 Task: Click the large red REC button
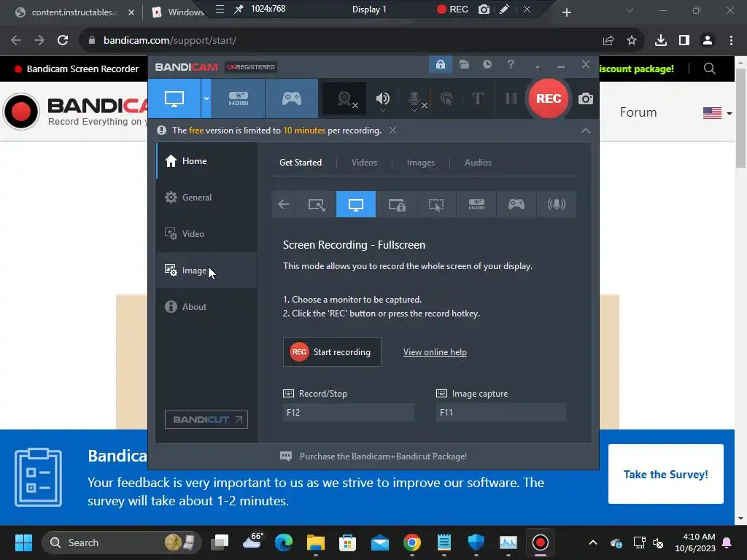[x=549, y=98]
